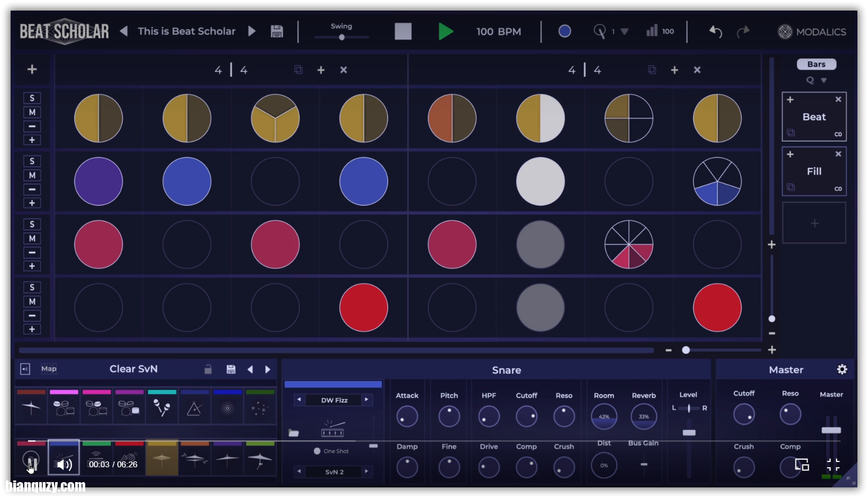Load previous kit before Clear SvN

click(250, 369)
